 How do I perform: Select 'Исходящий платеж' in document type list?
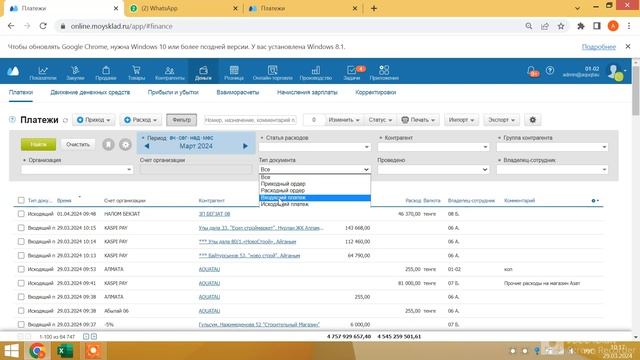point(315,204)
